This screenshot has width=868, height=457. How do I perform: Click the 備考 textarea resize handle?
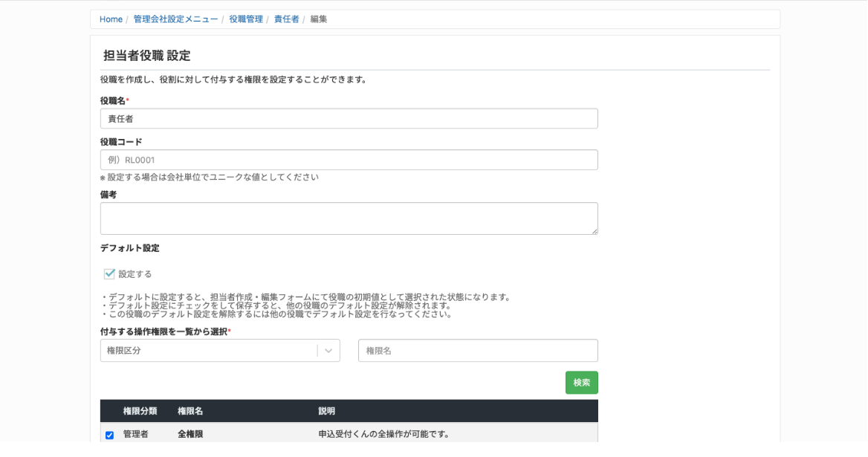click(595, 231)
